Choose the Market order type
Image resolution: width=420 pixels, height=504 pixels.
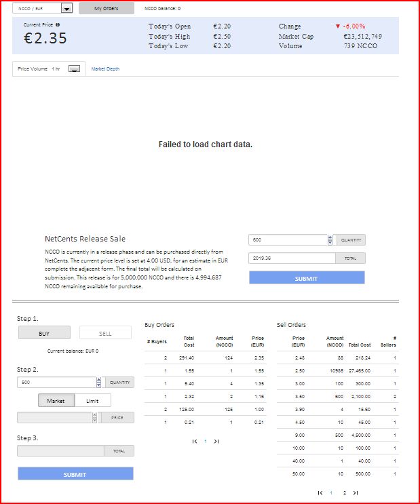point(56,401)
